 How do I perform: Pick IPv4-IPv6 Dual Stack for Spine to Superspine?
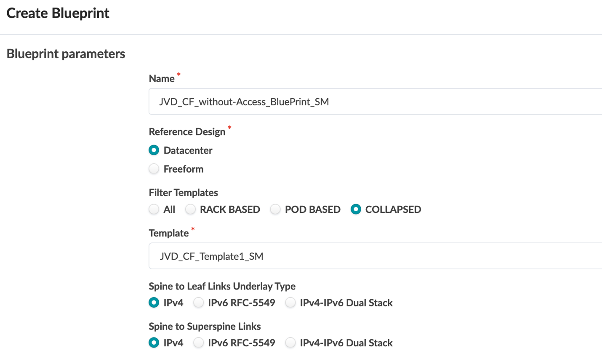coord(290,343)
